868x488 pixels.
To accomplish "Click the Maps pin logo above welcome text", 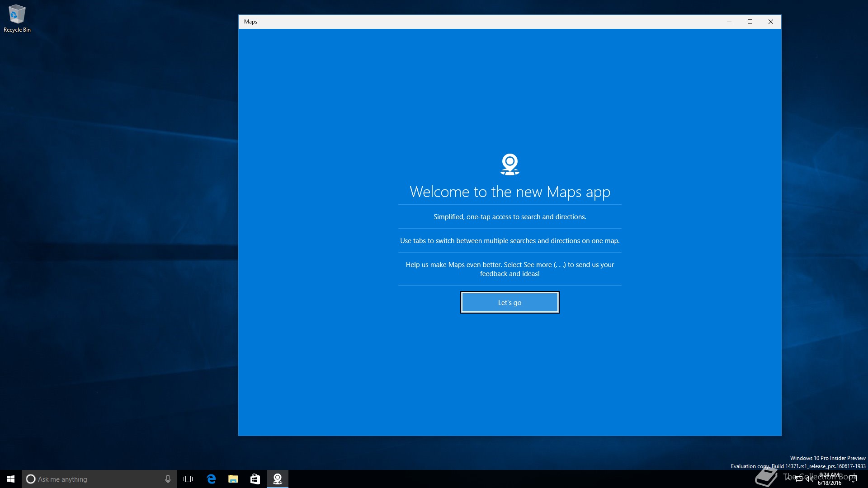I will (x=509, y=164).
